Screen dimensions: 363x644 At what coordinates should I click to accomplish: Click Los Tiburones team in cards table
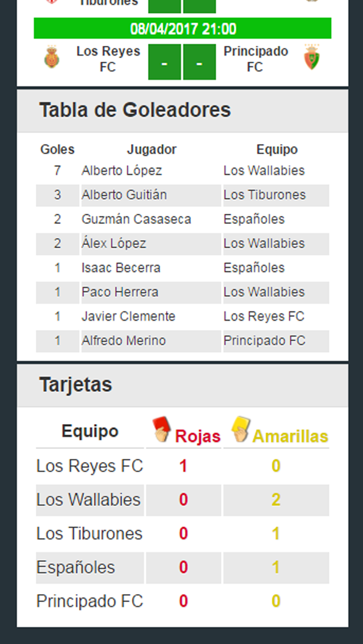pos(89,534)
